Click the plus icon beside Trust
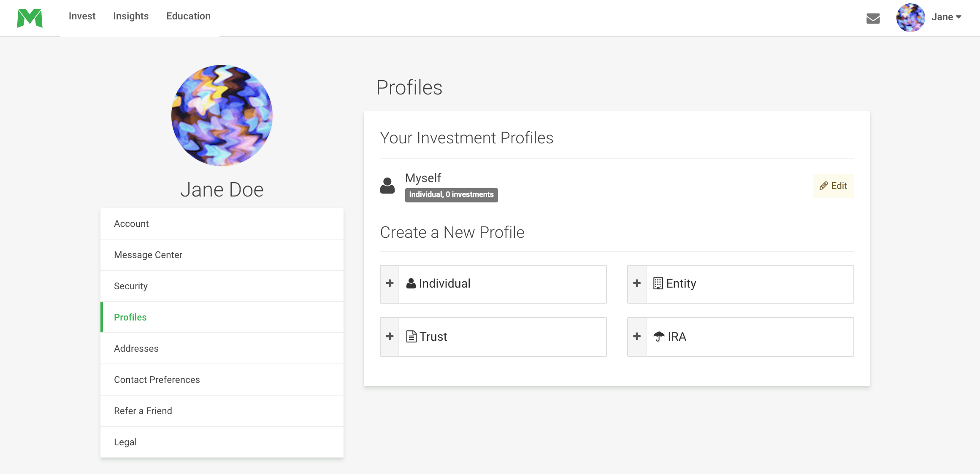980x474 pixels. tap(390, 337)
